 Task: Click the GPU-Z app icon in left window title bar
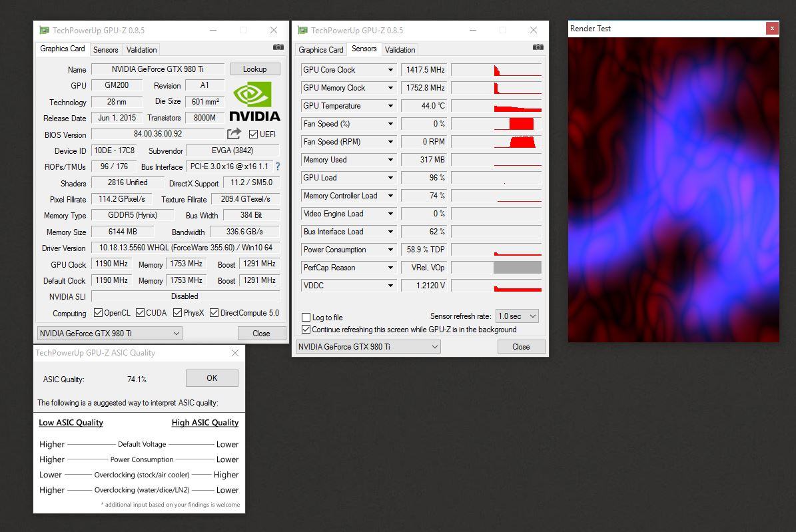coord(45,31)
